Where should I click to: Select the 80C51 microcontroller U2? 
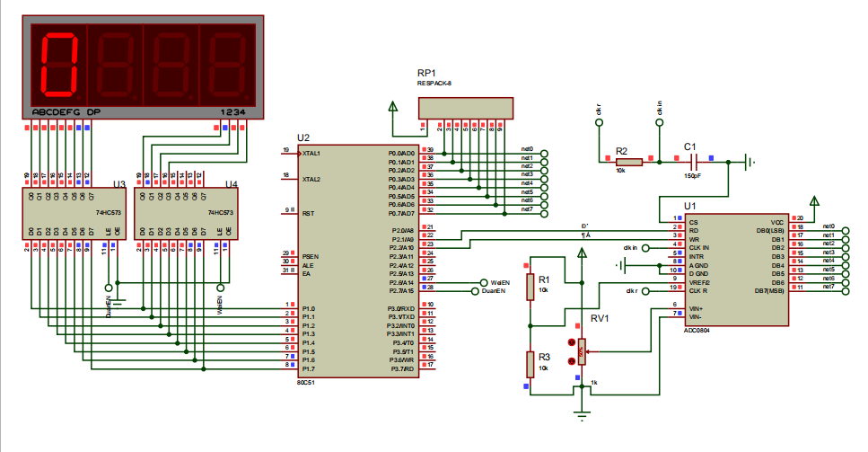tap(355, 261)
